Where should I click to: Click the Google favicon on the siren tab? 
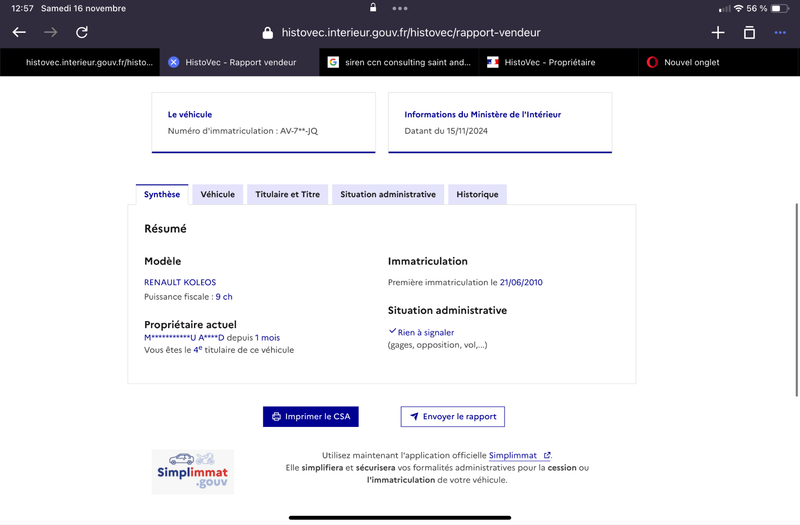[x=333, y=62]
